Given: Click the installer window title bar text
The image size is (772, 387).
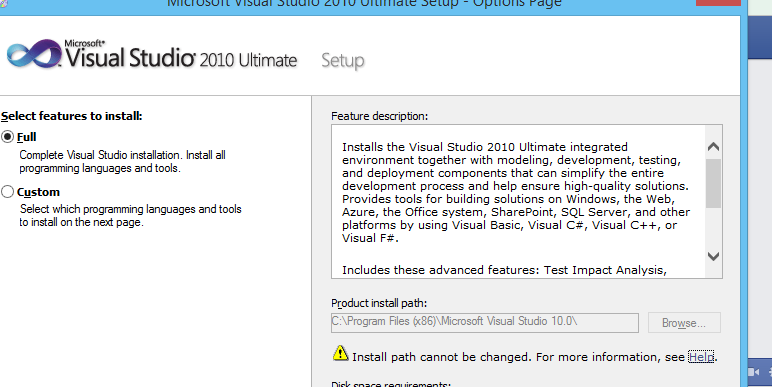Looking at the screenshot, I should pos(364,3).
